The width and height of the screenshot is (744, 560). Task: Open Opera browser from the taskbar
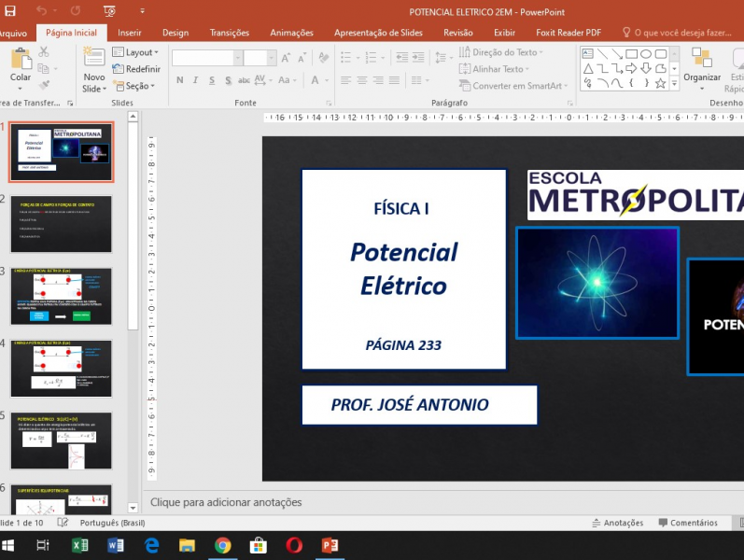coord(294,545)
